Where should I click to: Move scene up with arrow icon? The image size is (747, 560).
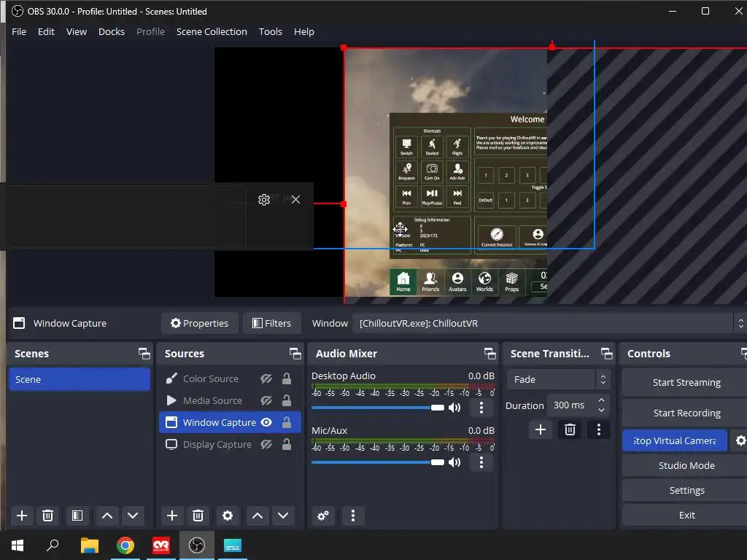pos(107,516)
